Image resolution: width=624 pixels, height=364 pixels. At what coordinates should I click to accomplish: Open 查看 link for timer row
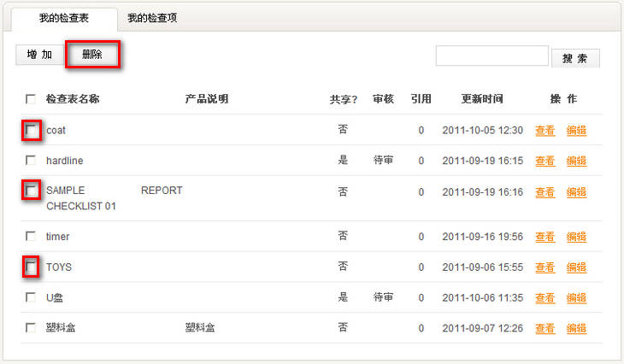[x=545, y=237]
